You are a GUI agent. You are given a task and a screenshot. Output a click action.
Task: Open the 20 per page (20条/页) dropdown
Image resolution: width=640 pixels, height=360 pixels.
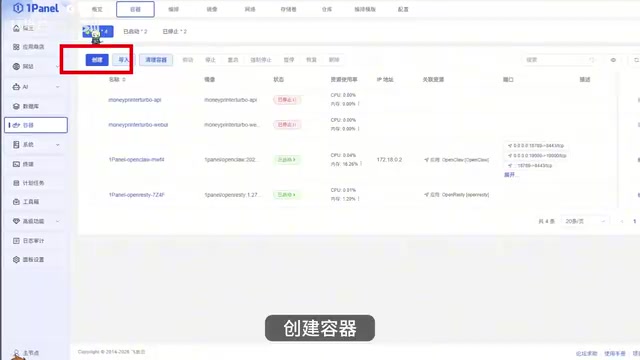tap(585, 221)
